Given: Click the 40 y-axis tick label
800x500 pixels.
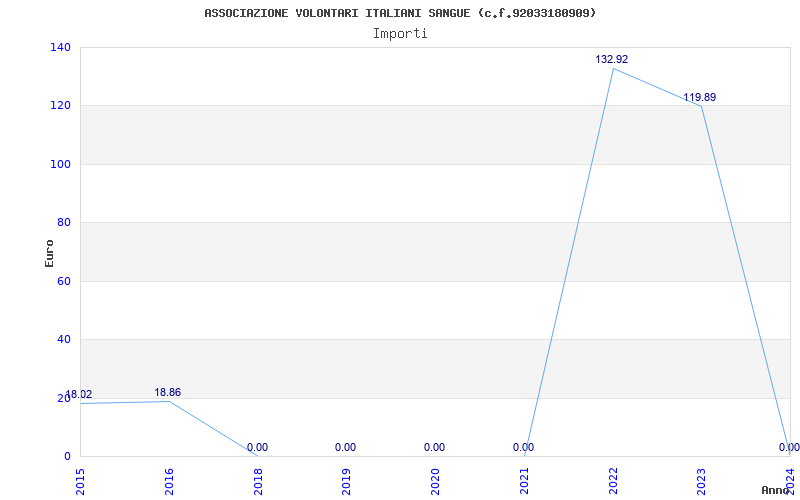Looking at the screenshot, I should 64,339.
